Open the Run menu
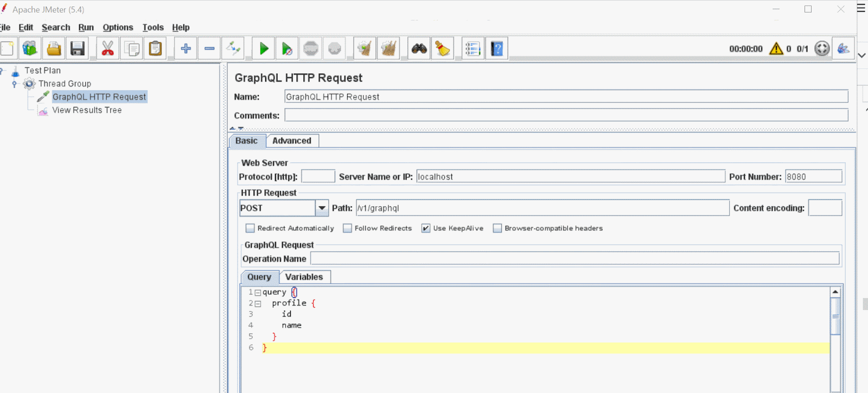 86,27
